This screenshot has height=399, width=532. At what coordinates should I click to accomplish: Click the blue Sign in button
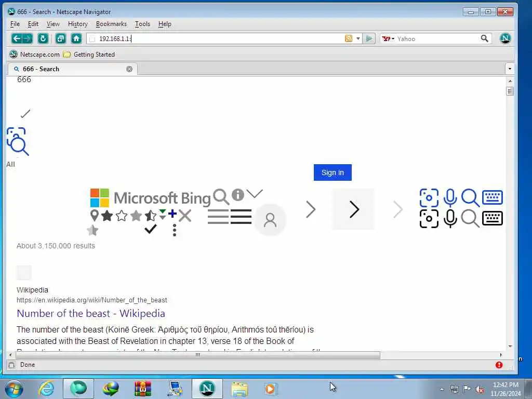tap(332, 172)
